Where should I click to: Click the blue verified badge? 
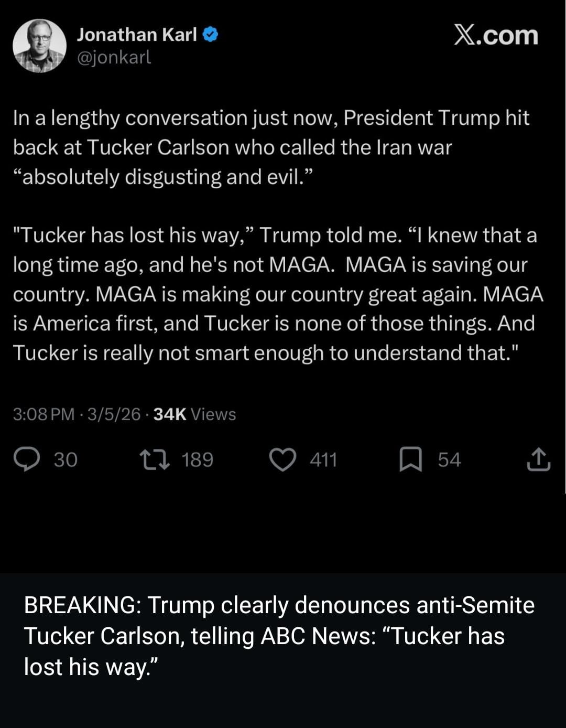pos(211,35)
